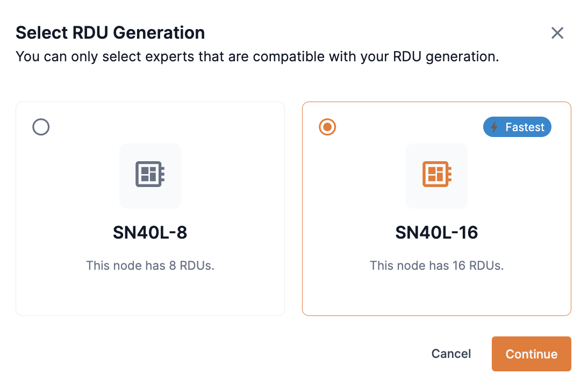This screenshot has width=588, height=388.
Task: Click the SN40L-8 chip icon
Action: click(x=150, y=176)
